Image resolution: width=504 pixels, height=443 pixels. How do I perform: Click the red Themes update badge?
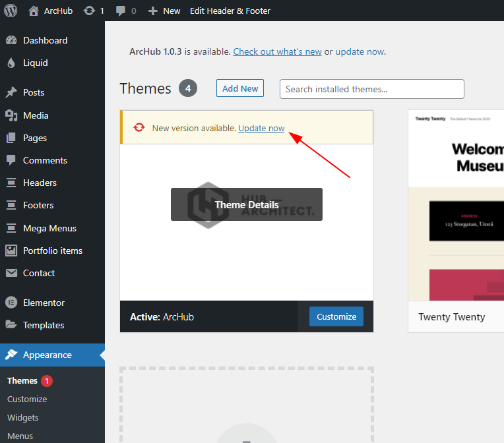(47, 381)
